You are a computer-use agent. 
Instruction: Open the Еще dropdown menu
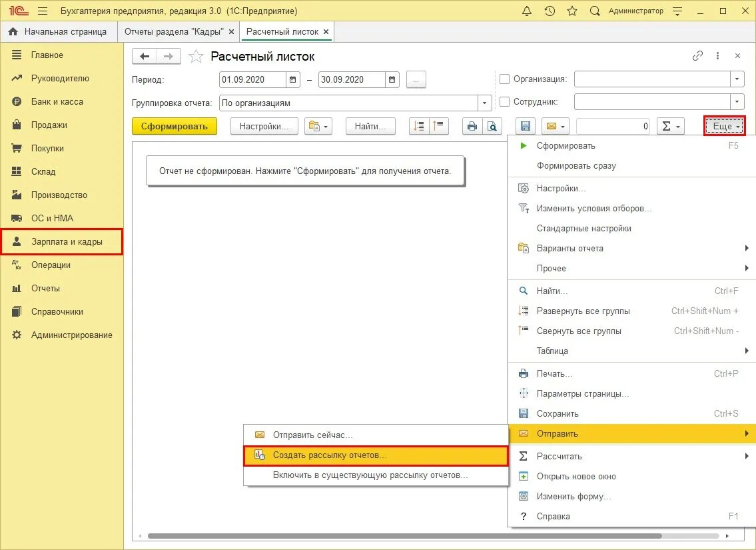pos(725,126)
